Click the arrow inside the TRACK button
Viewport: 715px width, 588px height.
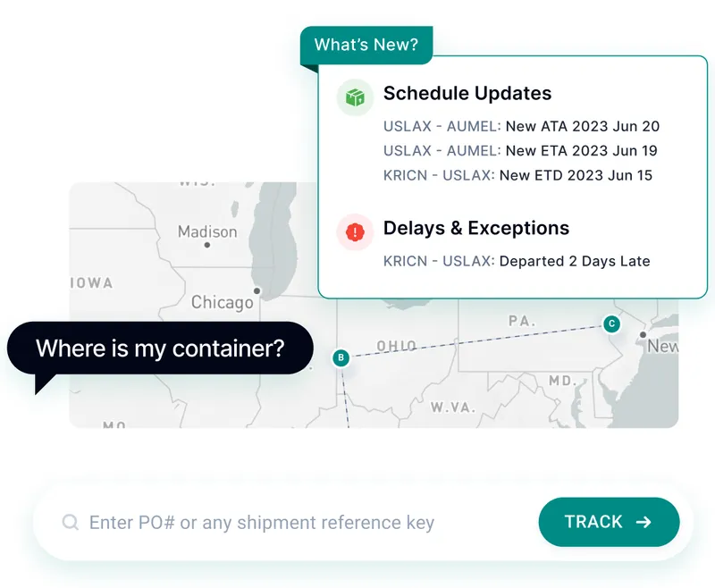[x=643, y=522]
